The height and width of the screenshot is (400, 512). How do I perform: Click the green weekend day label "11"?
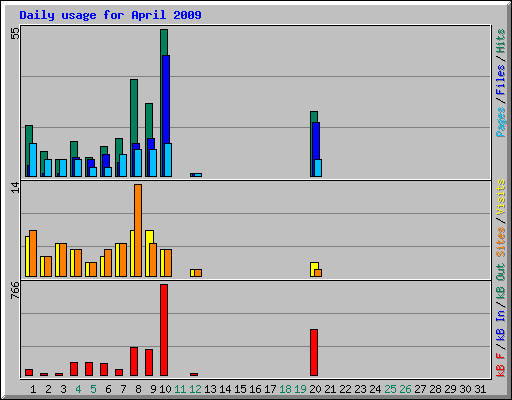click(180, 389)
